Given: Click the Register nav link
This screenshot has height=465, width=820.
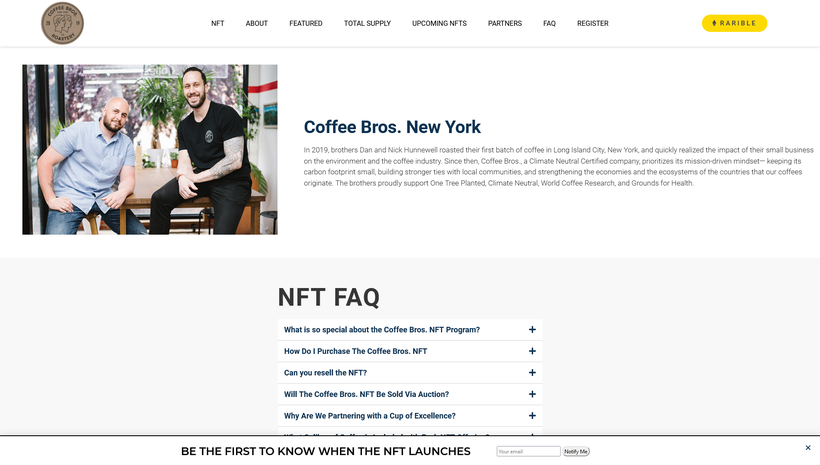Looking at the screenshot, I should click(x=592, y=23).
